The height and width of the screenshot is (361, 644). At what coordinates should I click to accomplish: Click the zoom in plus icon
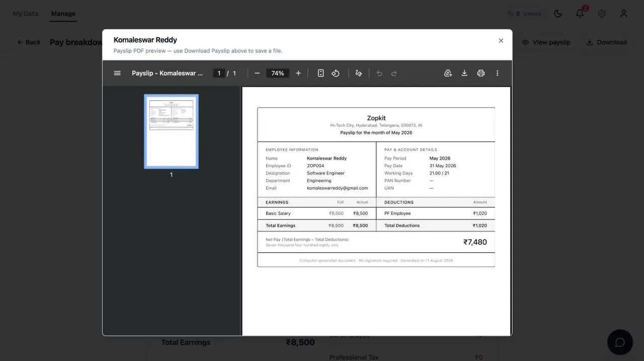point(298,73)
